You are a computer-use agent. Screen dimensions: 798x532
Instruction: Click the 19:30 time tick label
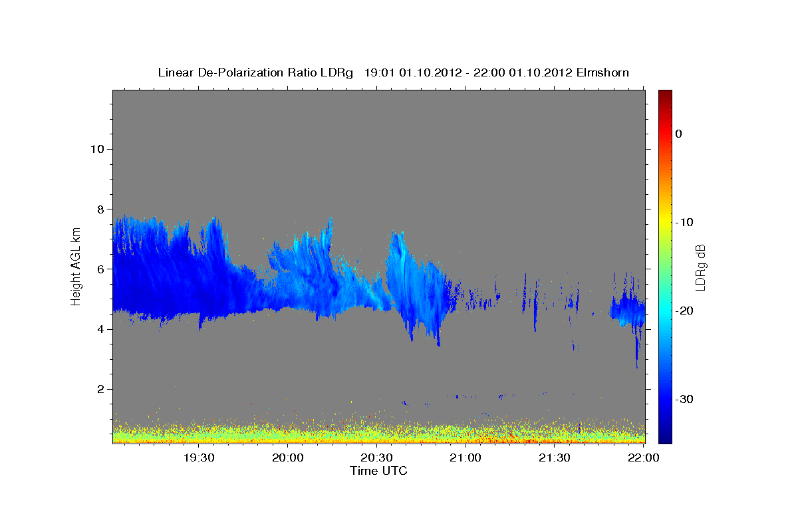(199, 458)
